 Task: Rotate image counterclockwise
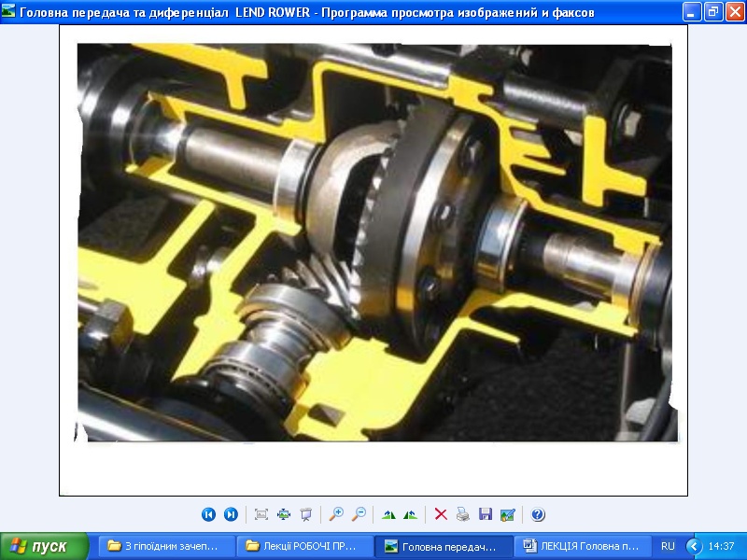click(410, 514)
